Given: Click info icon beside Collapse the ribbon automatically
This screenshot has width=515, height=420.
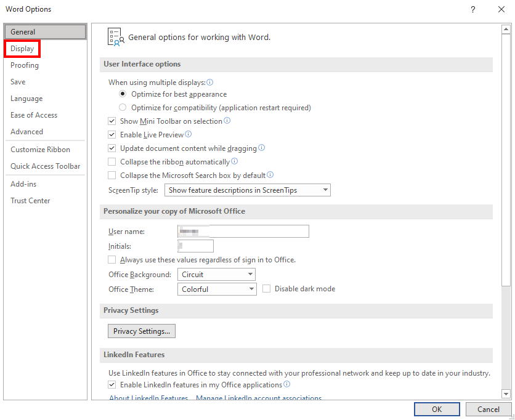Looking at the screenshot, I should point(235,161).
